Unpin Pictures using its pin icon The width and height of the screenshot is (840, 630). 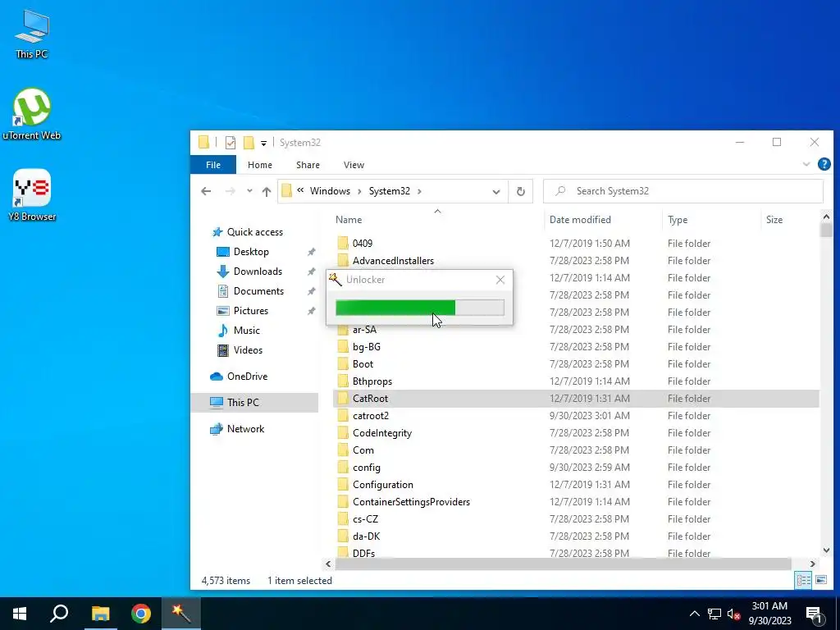[x=311, y=311]
